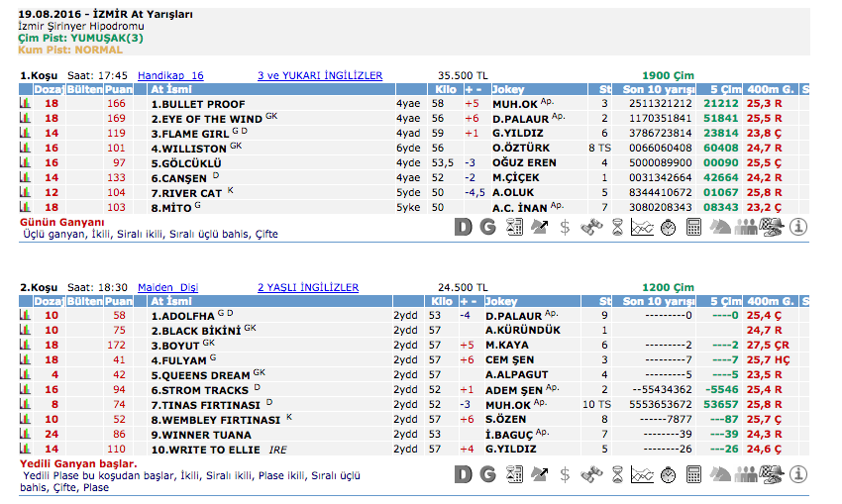This screenshot has width=842, height=504.
Task: Open the people group icon under race 1
Action: click(746, 227)
